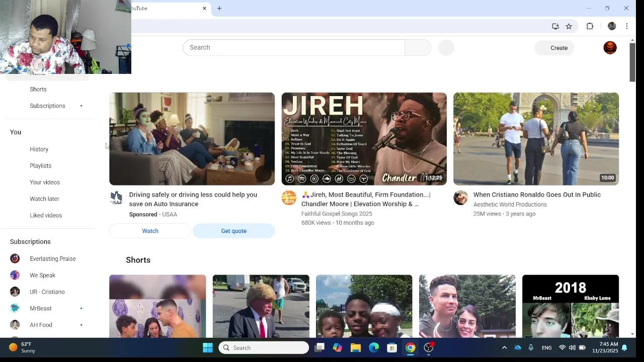
Task: Open watch History in the sidebar
Action: pyautogui.click(x=39, y=149)
